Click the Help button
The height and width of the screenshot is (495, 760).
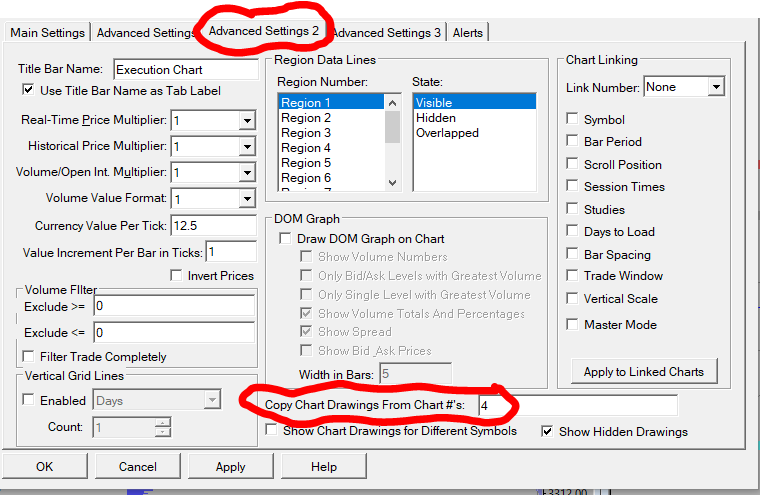point(323,467)
